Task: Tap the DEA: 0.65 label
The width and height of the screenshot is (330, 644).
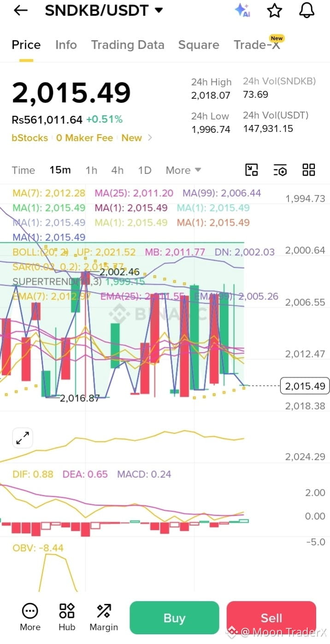Action: click(x=85, y=474)
